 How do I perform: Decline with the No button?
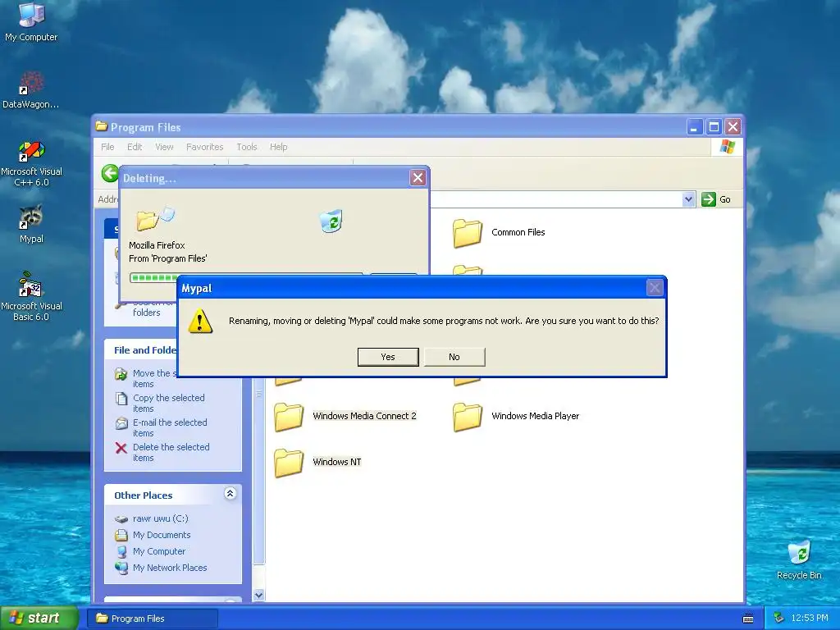[x=454, y=357]
